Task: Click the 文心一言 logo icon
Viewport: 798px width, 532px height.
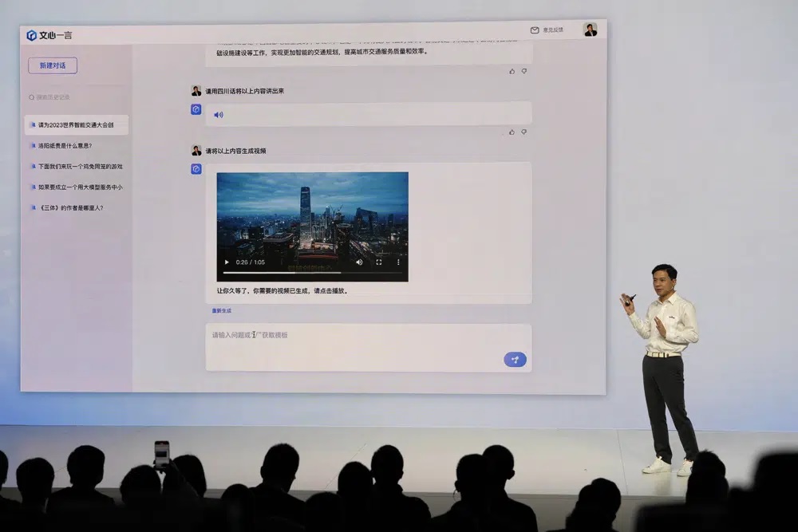Action: click(32, 35)
